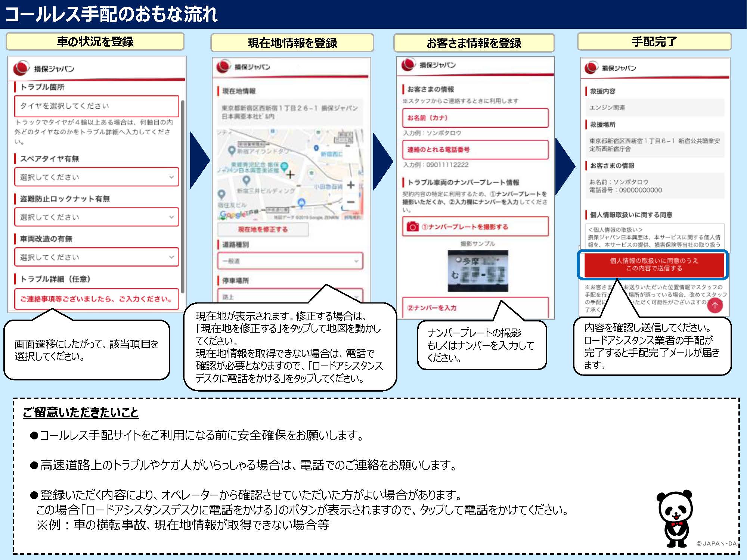Zoom in the map with plus icon
This screenshot has width=747, height=560.
pos(351,185)
